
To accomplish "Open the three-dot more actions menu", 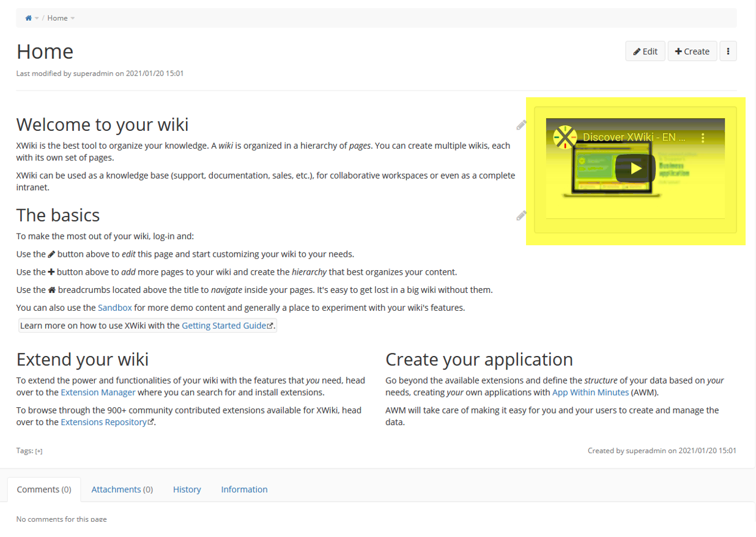I will [728, 51].
